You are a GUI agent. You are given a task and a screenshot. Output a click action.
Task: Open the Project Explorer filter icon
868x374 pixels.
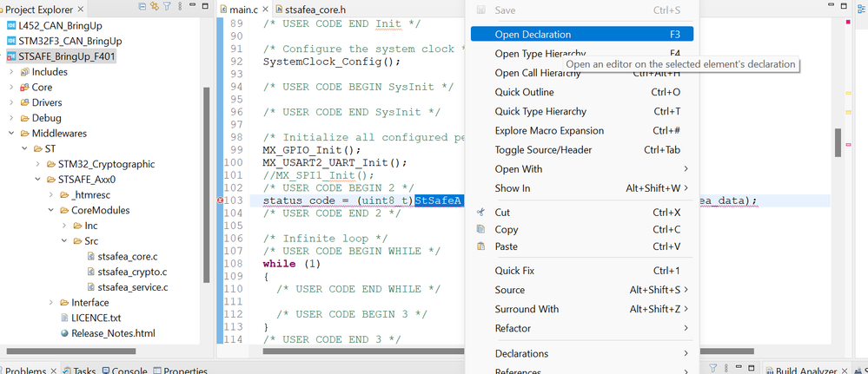coord(168,9)
